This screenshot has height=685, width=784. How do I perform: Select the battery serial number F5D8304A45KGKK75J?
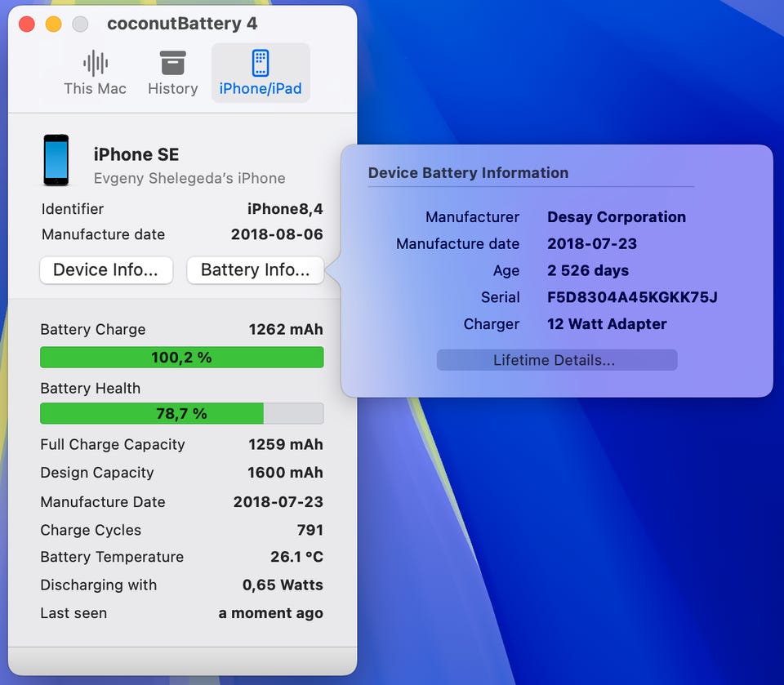(632, 297)
